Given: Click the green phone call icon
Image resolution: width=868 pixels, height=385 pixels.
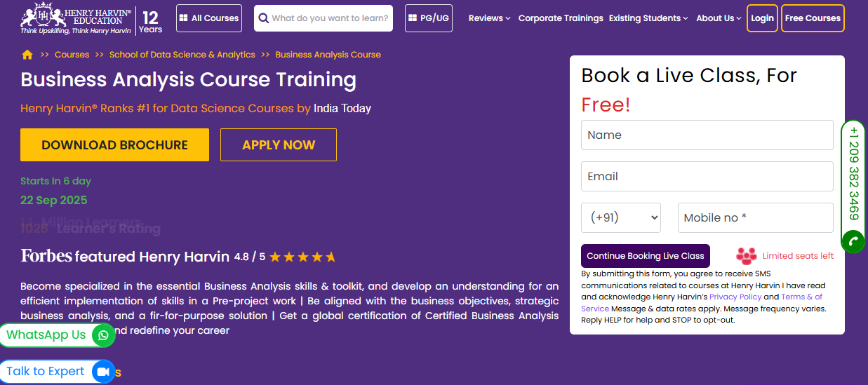Looking at the screenshot, I should coord(853,241).
